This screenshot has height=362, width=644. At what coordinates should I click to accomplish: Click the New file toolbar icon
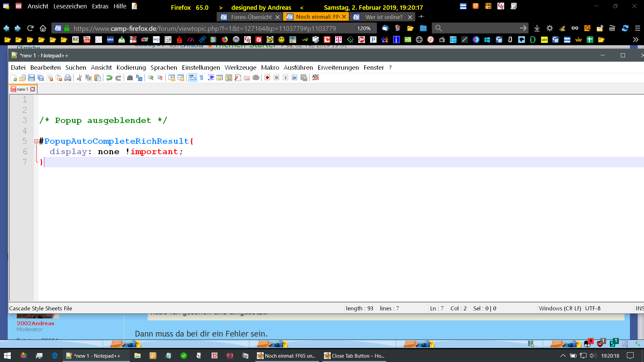pos(13,78)
